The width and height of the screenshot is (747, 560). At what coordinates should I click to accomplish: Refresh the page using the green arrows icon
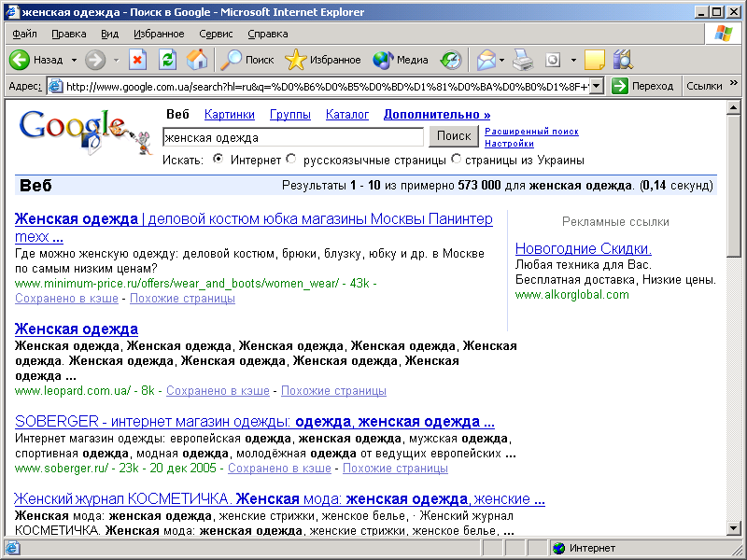(x=167, y=60)
